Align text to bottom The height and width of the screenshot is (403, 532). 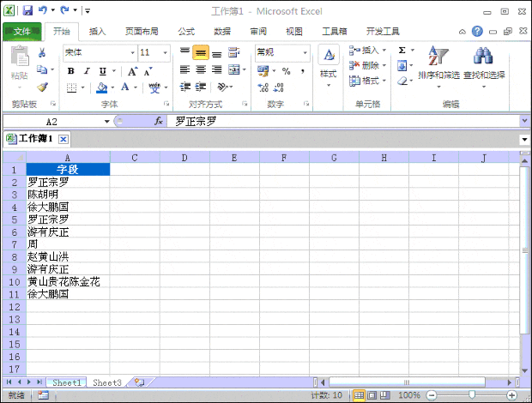(217, 53)
